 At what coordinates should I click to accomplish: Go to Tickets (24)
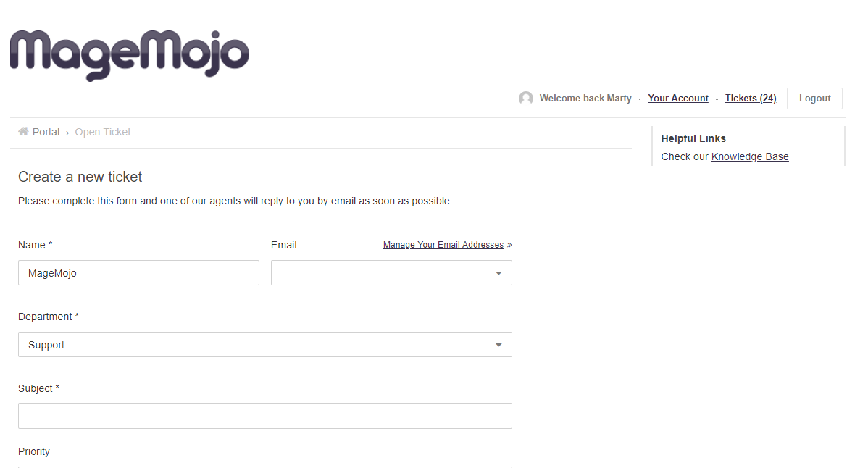click(x=751, y=98)
